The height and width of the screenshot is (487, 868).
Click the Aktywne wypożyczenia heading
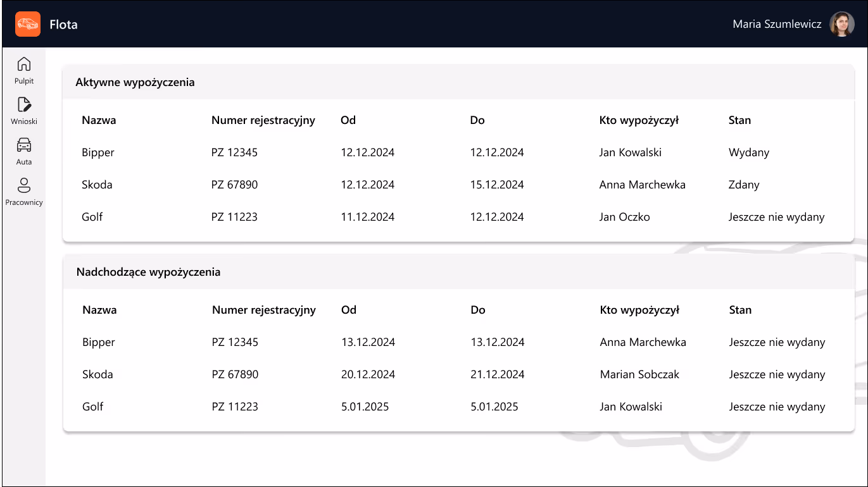tap(135, 82)
